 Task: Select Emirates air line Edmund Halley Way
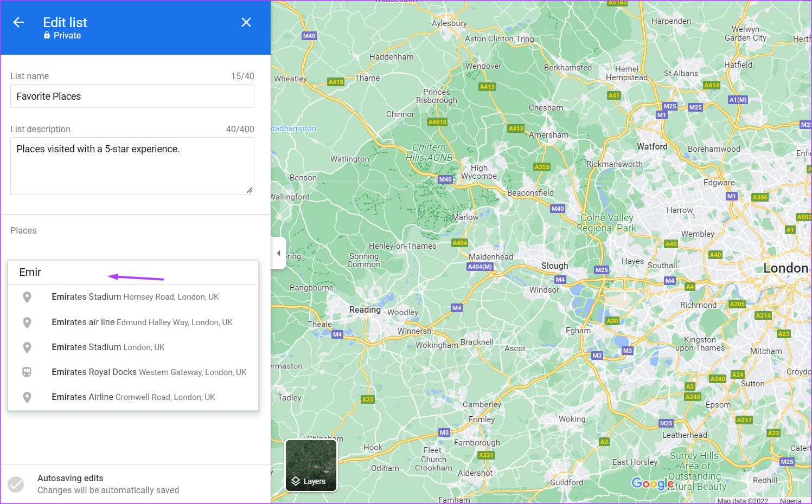pos(133,322)
